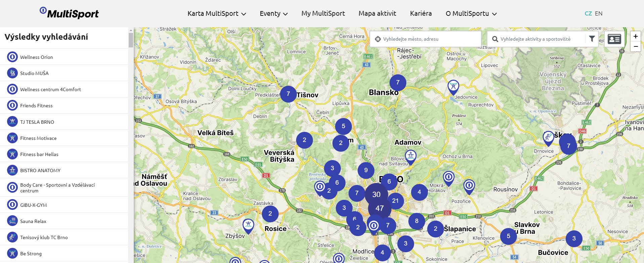Expand the Karta MultiSport dropdown
The image size is (644, 263).
(x=216, y=13)
